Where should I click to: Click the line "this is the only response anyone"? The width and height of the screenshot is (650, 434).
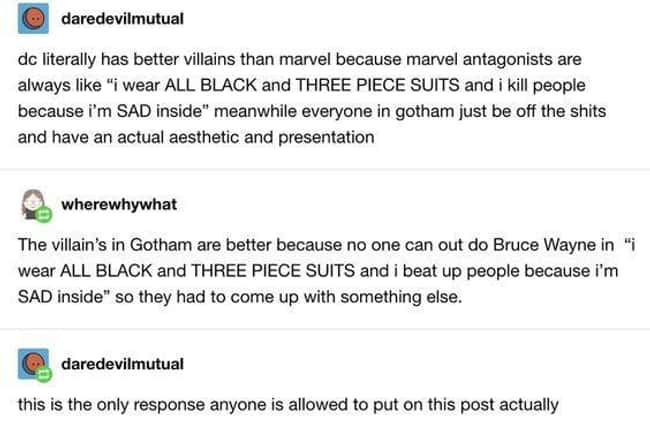click(288, 405)
